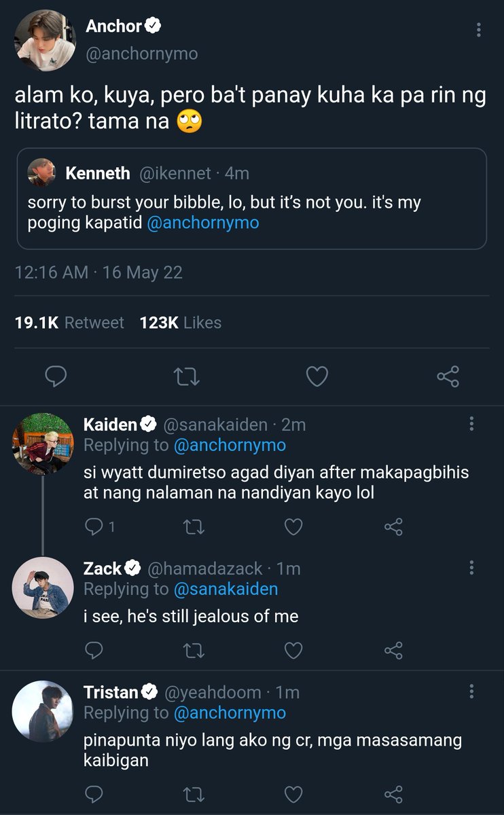The image size is (504, 815).
Task: Like Zack's reply about being jealous
Action: click(293, 651)
